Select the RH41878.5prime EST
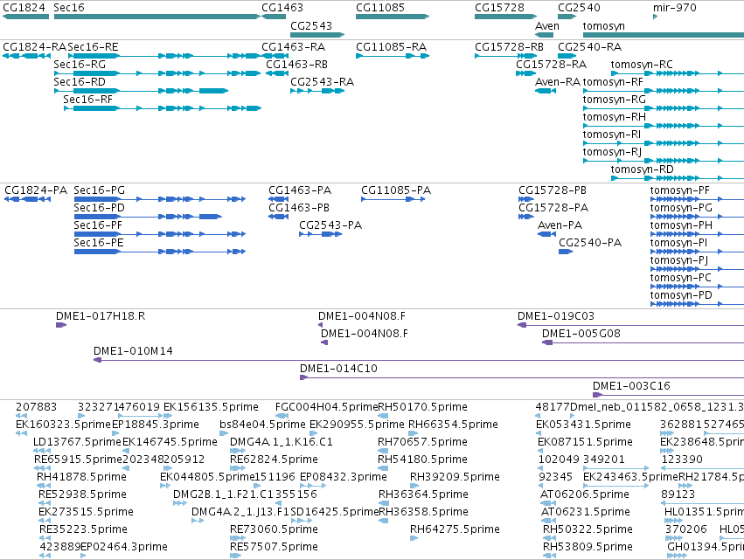Image resolution: width=744 pixels, height=560 pixels. pos(44,486)
